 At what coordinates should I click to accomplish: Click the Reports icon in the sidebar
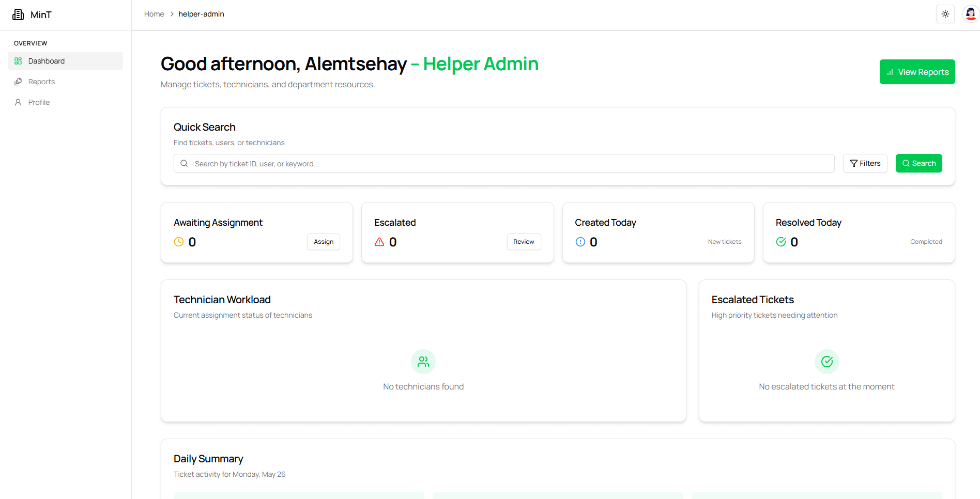coord(18,81)
